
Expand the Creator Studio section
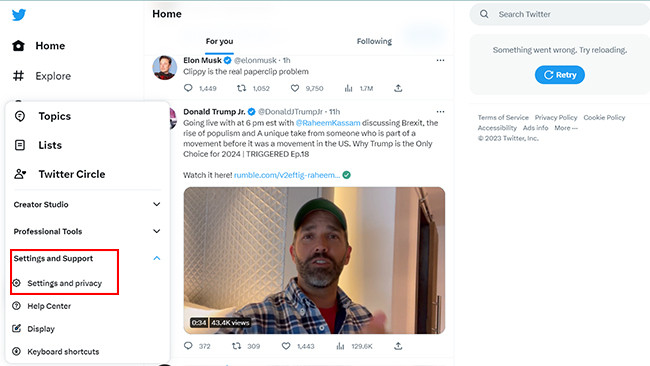[x=87, y=204]
